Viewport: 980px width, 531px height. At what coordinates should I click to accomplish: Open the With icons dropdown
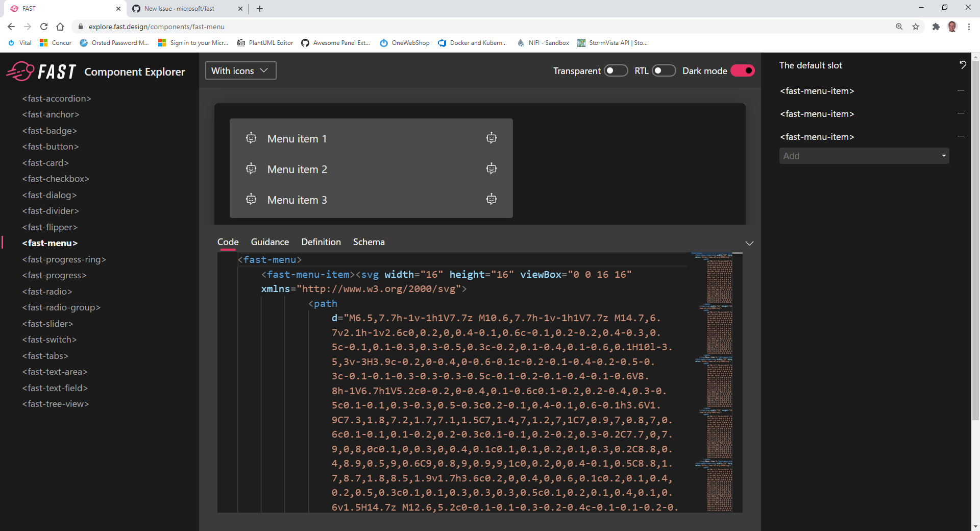[x=240, y=70]
